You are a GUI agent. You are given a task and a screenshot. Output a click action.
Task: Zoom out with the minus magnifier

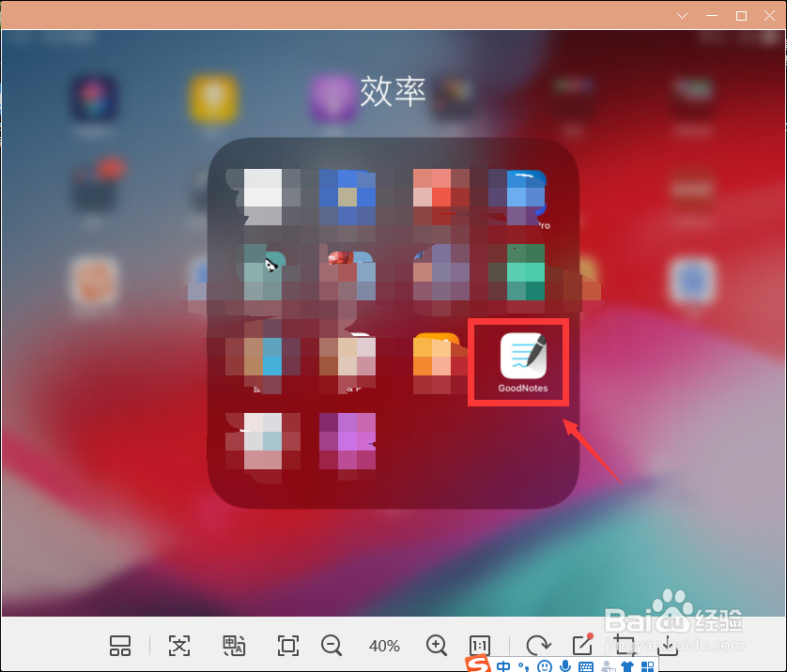pos(332,646)
